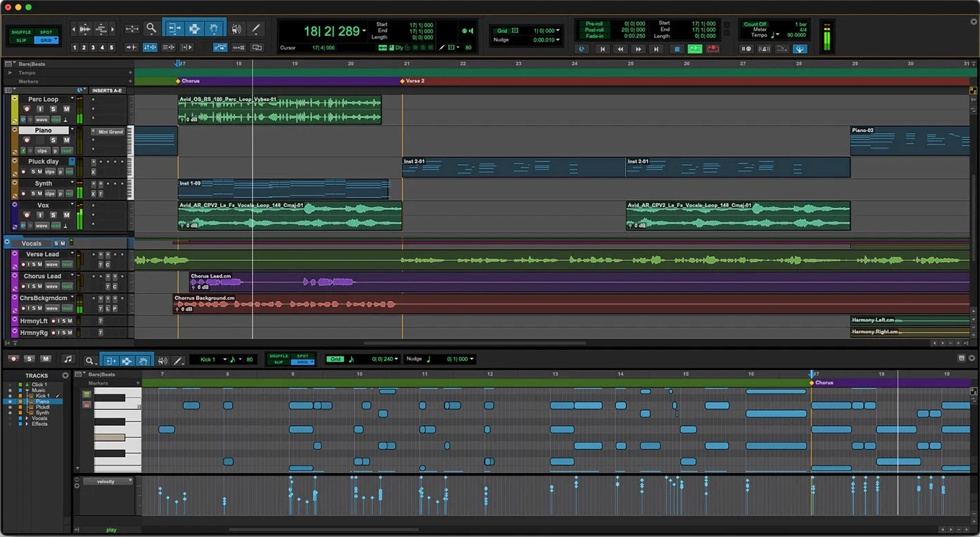Viewport: 980px width, 537px height.
Task: Recall zoom preset 1
Action: coord(75,48)
